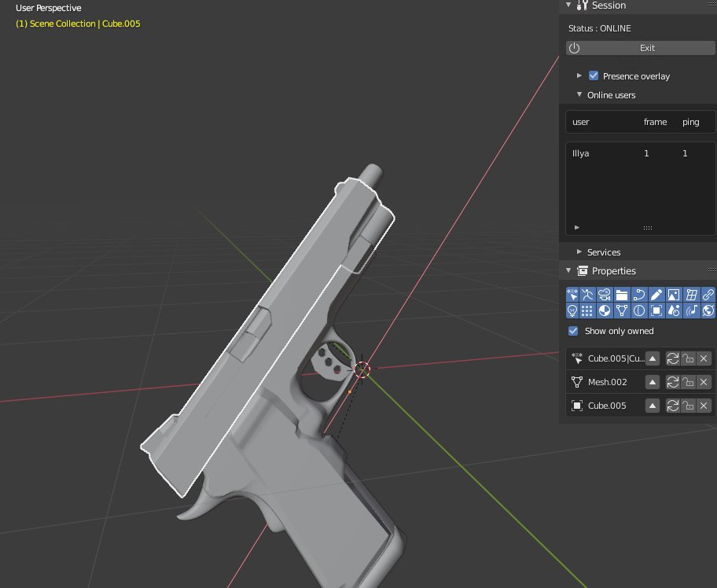This screenshot has width=717, height=588.
Task: Toggle the Lattice datablock filter icon
Action: tap(691, 295)
